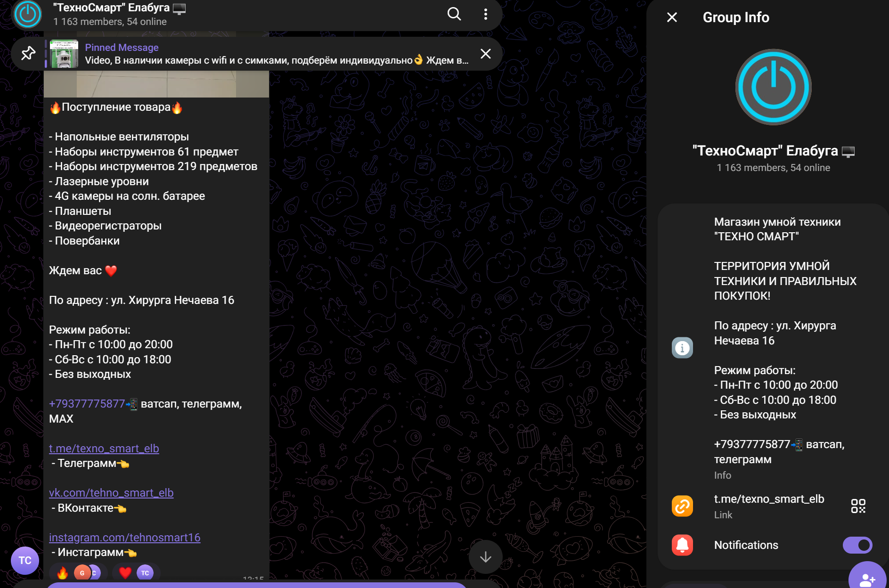The width and height of the screenshot is (889, 588).
Task: Open phone number +79377775877 in message
Action: [87, 404]
